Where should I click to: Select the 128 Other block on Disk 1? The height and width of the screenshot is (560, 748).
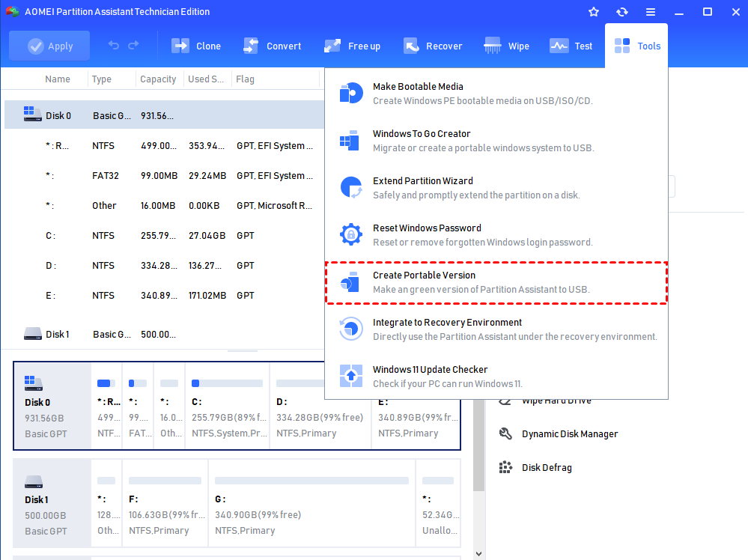(x=106, y=503)
